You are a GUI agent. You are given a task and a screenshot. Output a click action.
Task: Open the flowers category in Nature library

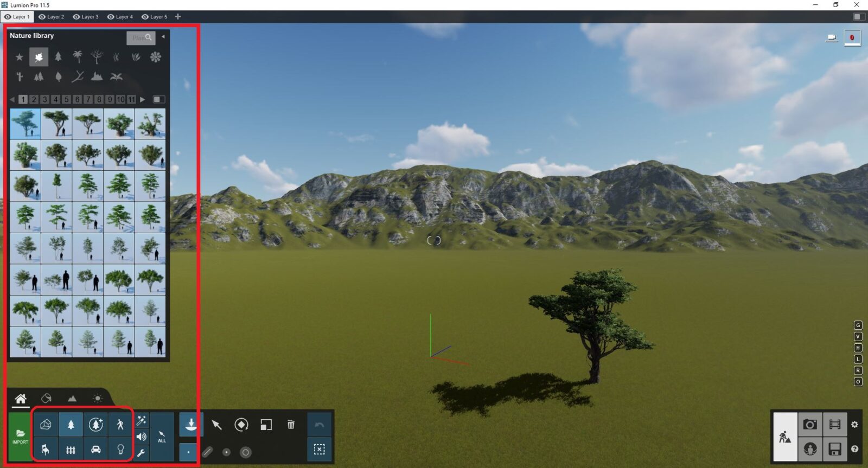[156, 57]
